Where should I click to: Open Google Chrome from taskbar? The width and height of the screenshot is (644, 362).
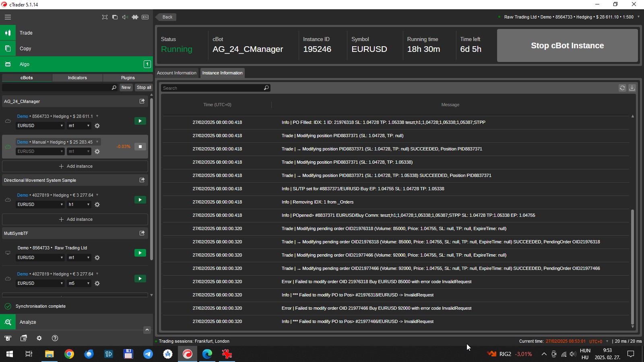pyautogui.click(x=69, y=354)
